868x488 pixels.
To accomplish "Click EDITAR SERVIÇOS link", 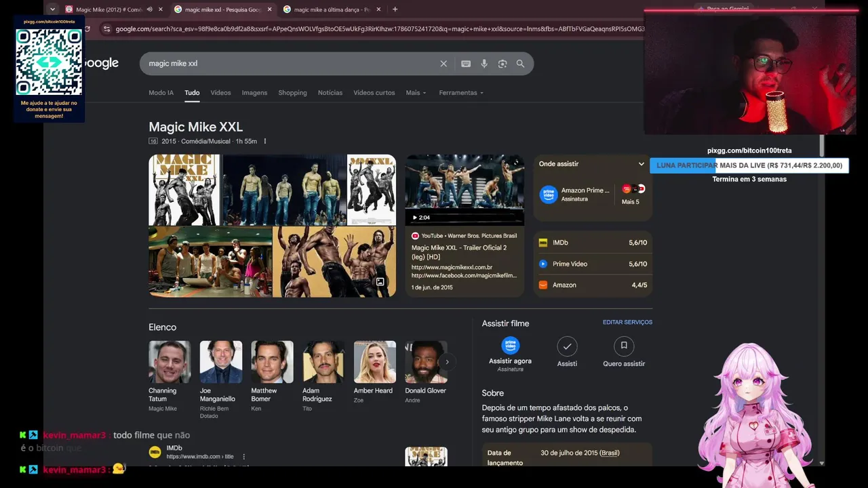I will point(627,323).
